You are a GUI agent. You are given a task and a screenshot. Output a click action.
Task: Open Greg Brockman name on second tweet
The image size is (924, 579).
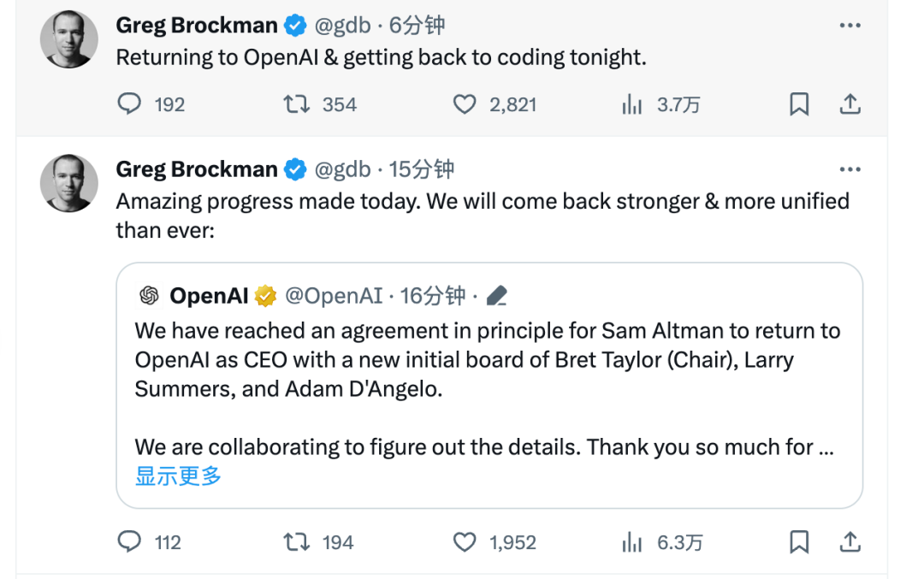click(x=196, y=169)
